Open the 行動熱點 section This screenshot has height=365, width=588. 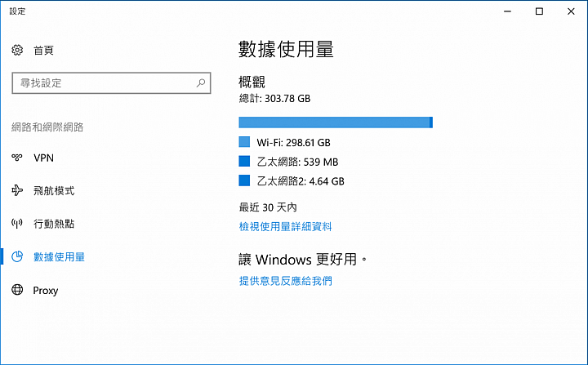pos(54,224)
